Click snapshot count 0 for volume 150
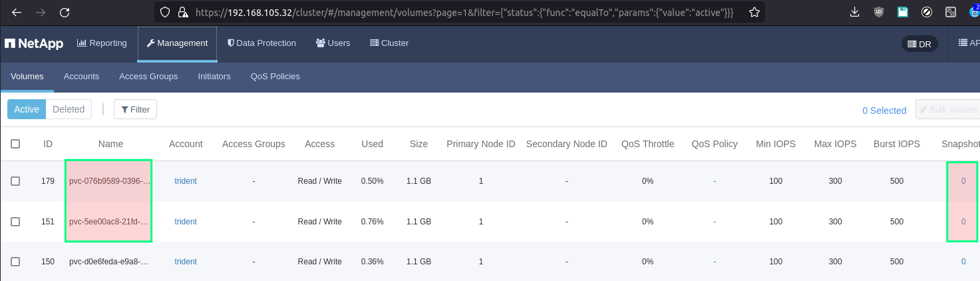The height and width of the screenshot is (281, 980). pyautogui.click(x=963, y=262)
